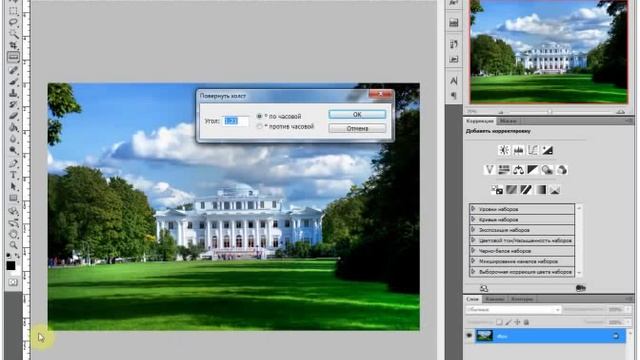Add Exposure adjustment
The height and width of the screenshot is (360, 640).
coord(547,150)
